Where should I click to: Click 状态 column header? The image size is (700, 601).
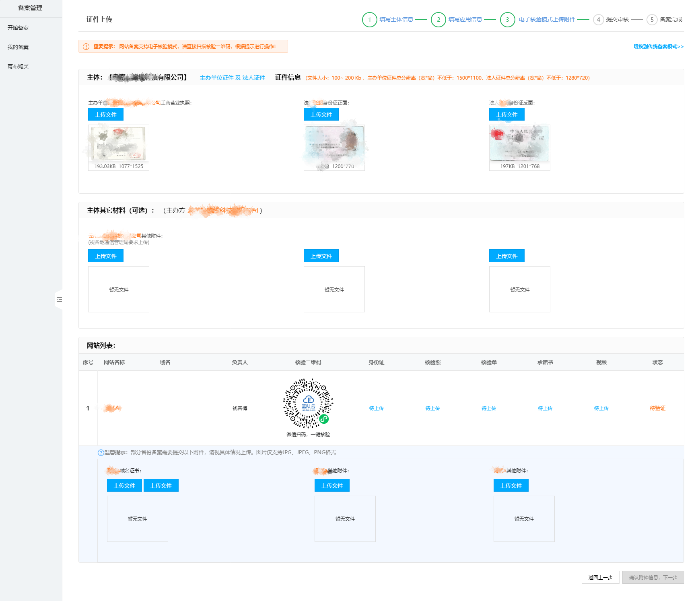click(x=658, y=363)
